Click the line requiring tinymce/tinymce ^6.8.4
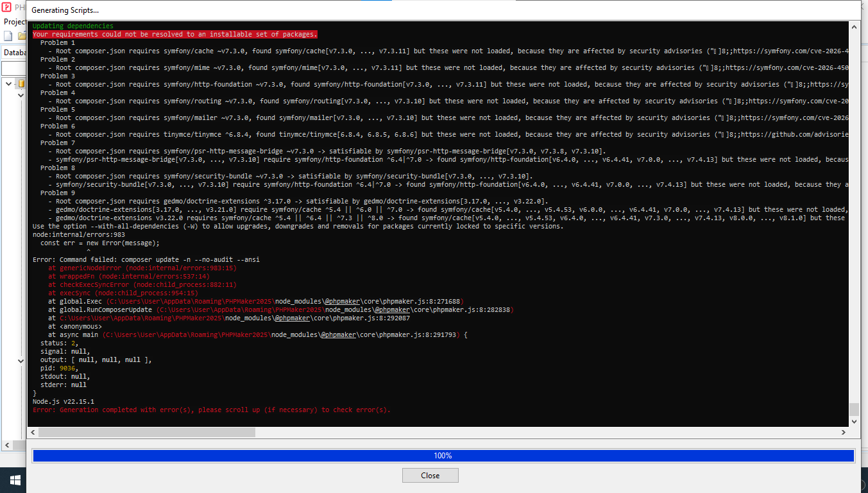Image resolution: width=868 pixels, height=493 pixels. coord(448,134)
